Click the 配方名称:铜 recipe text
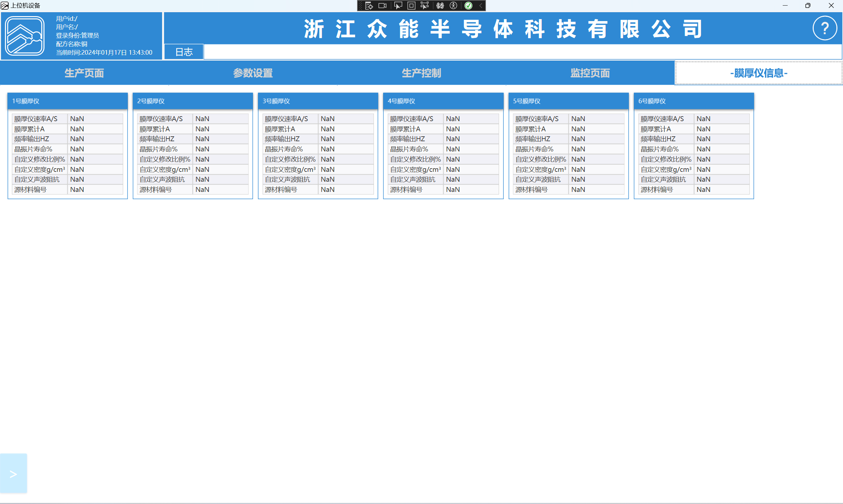 (72, 44)
